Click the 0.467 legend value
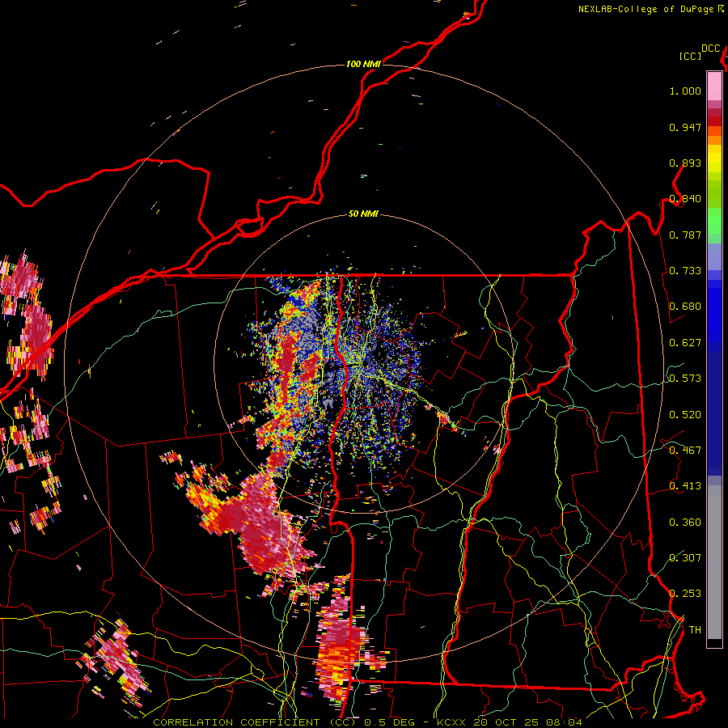The width and height of the screenshot is (728, 728). (x=685, y=451)
